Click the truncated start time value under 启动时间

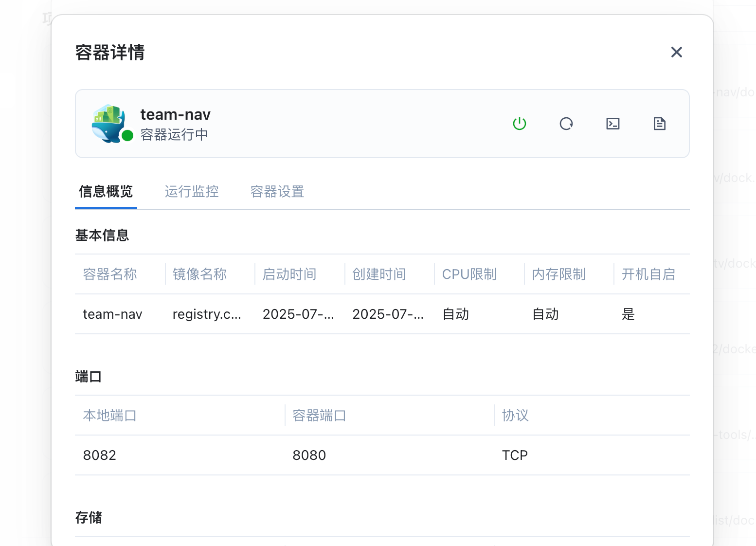(298, 314)
